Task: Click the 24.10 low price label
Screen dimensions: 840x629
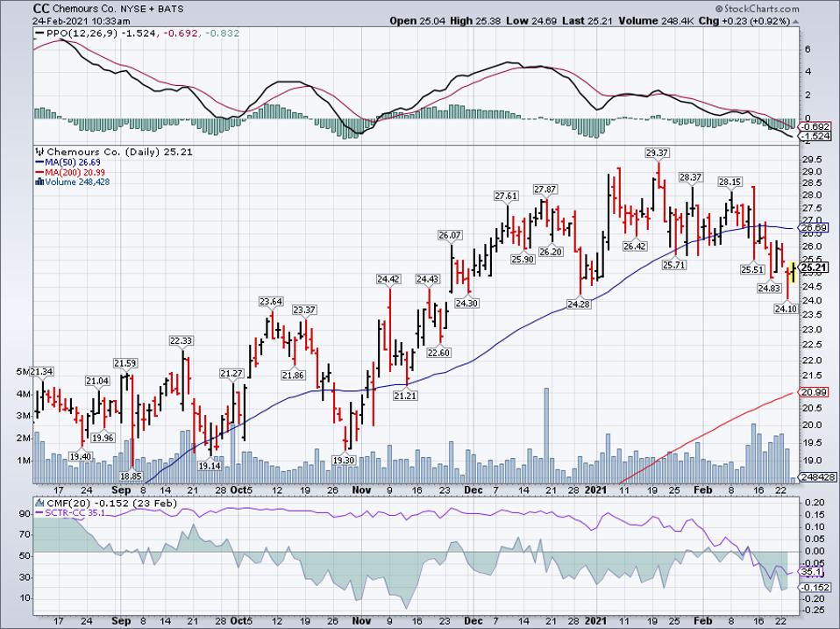Action: click(x=786, y=309)
